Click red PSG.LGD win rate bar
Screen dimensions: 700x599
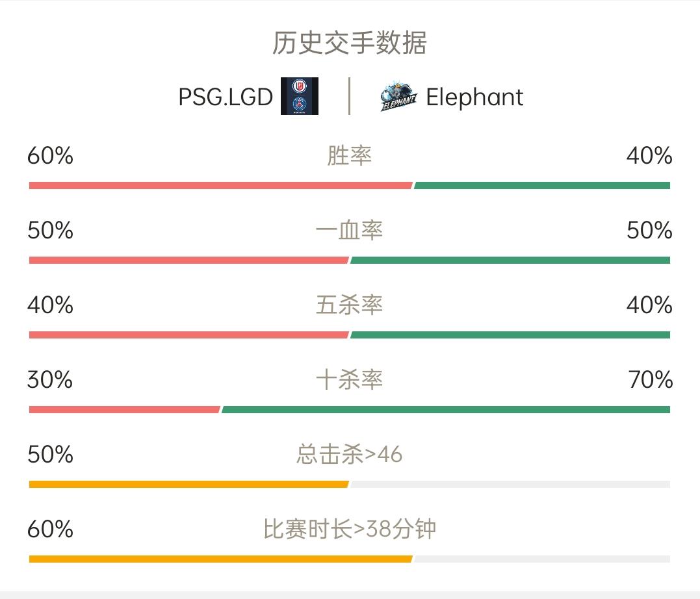[x=220, y=185]
